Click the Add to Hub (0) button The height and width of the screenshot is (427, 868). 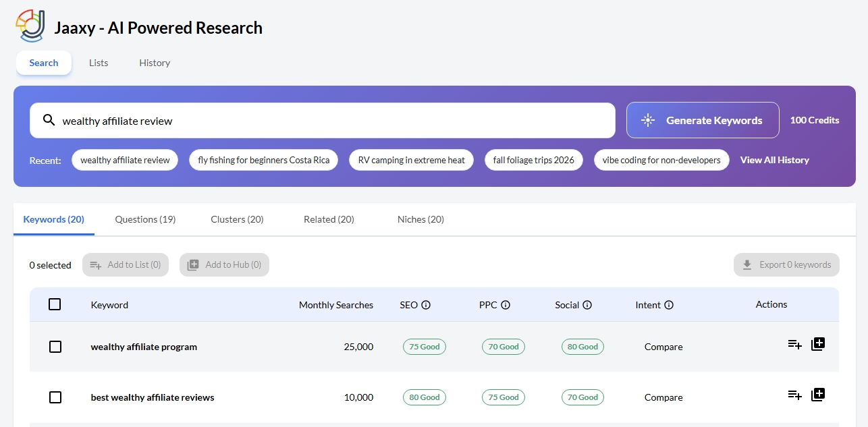[x=224, y=265]
